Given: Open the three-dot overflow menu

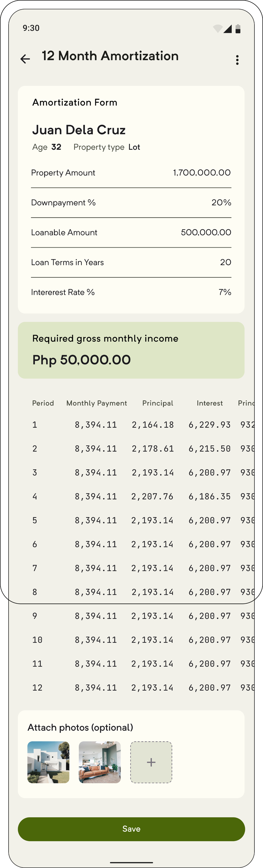Looking at the screenshot, I should pos(237,60).
